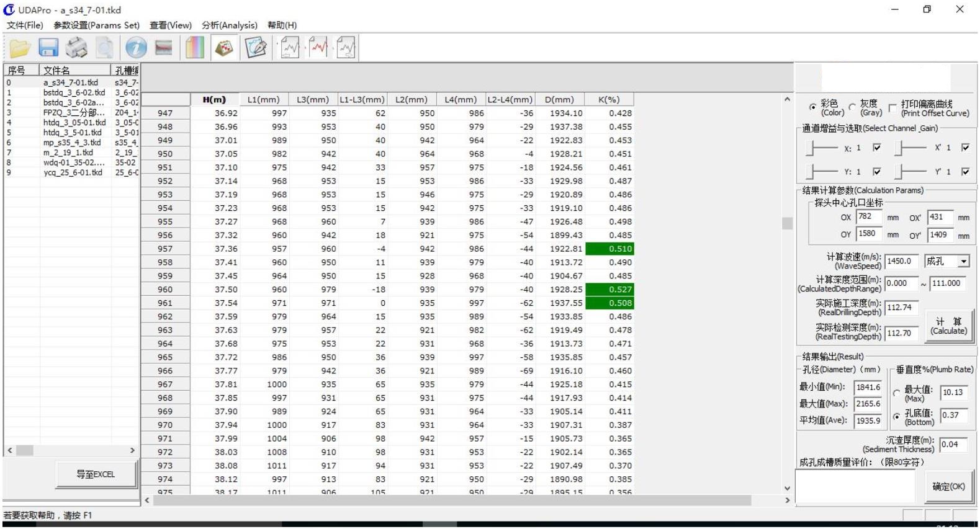Click the printer icon in toolbar

click(77, 48)
